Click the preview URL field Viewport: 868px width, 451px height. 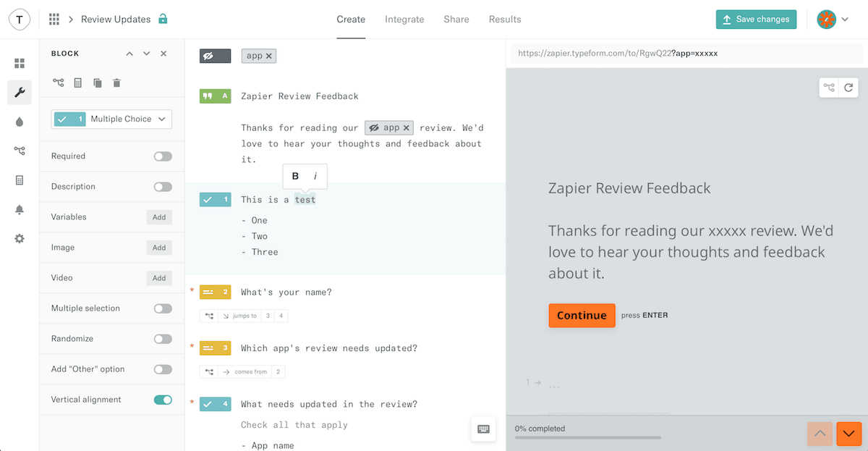687,54
